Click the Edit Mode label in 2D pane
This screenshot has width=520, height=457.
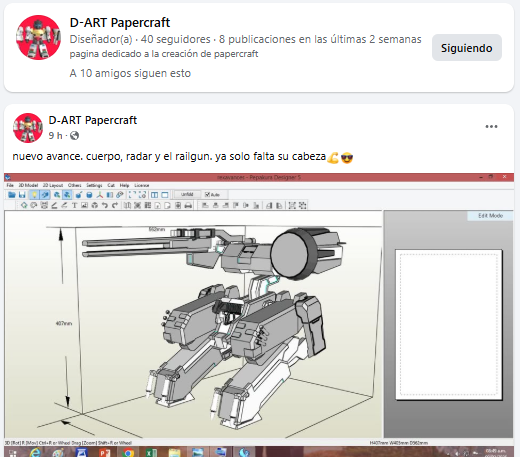click(x=490, y=216)
